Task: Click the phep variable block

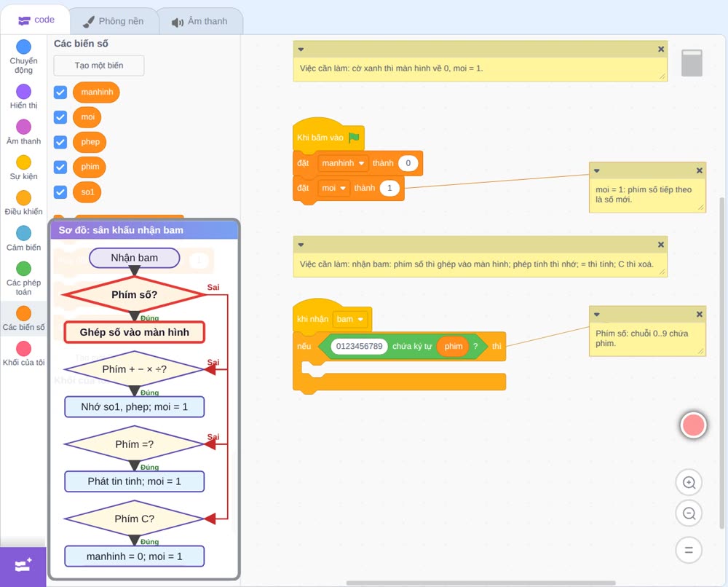Action: click(90, 142)
